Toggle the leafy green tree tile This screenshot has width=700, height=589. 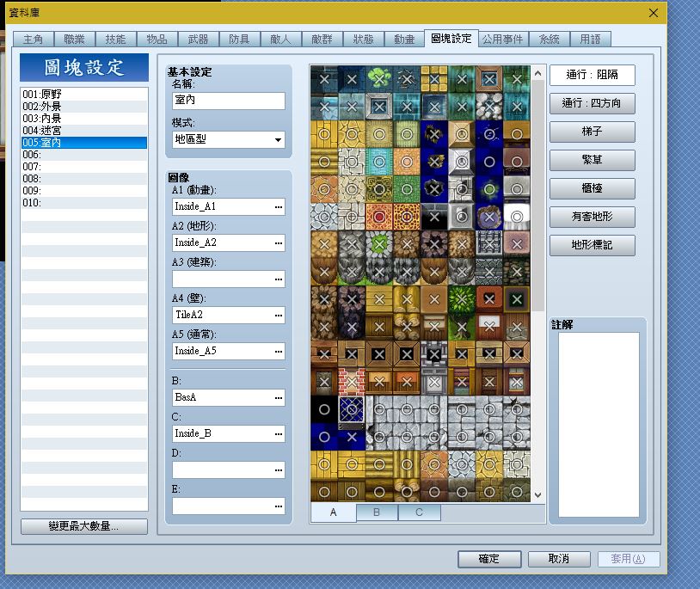point(462,299)
